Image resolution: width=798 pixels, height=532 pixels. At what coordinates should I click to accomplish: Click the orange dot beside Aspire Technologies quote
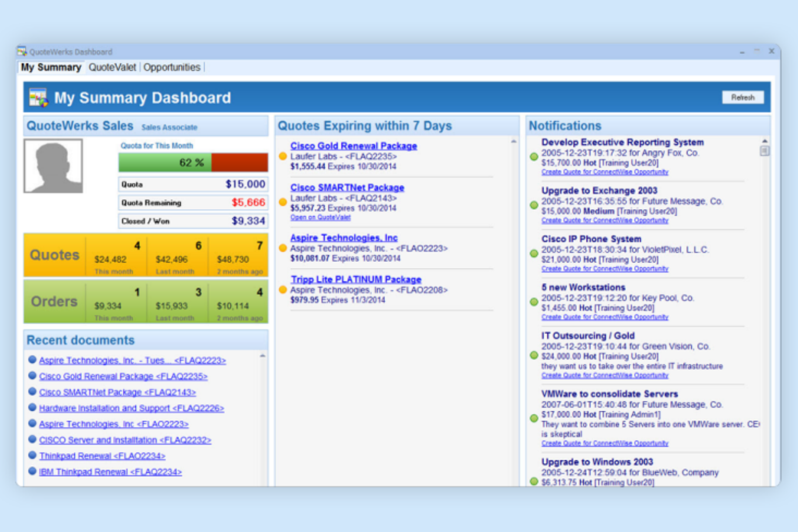283,248
